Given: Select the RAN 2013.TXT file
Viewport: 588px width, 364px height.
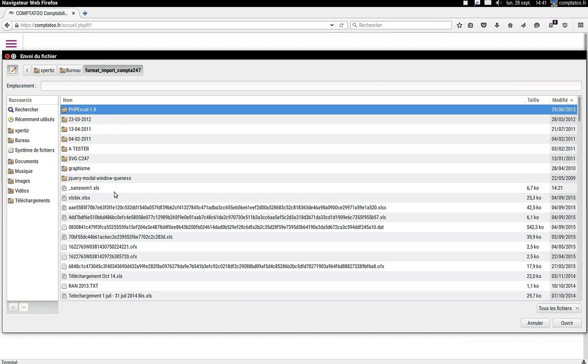Looking at the screenshot, I should pyautogui.click(x=319, y=286).
